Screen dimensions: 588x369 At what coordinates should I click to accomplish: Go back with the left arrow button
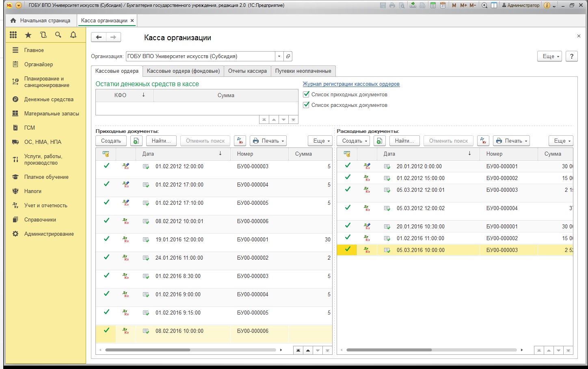[99, 37]
